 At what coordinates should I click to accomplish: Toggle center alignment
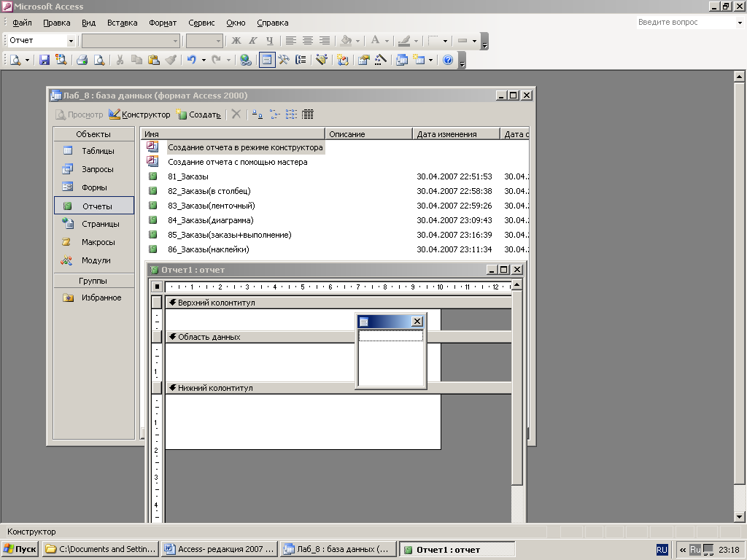308,41
